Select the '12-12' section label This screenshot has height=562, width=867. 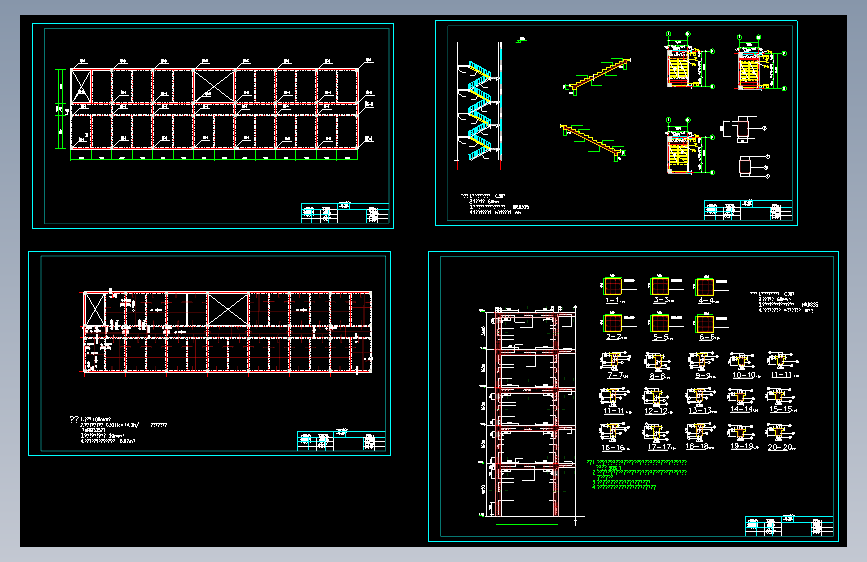(x=657, y=411)
